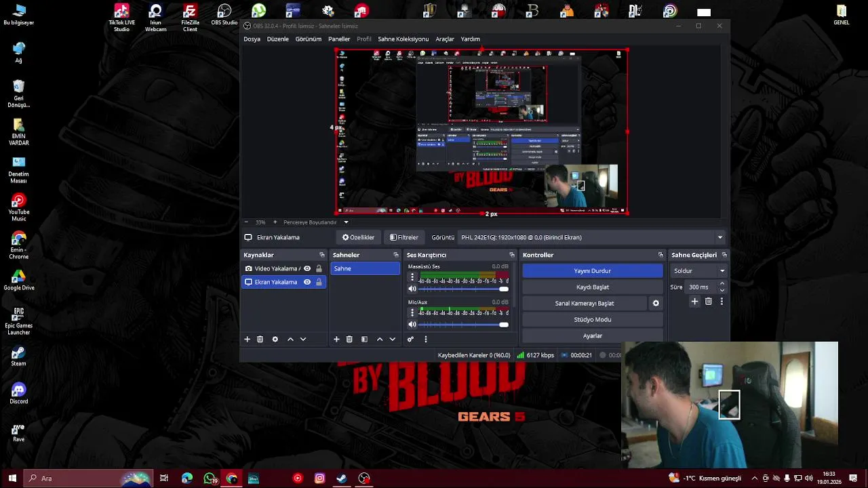868x488 pixels.
Task: Toggle lock on Ekran Yakalama source
Action: 319,282
